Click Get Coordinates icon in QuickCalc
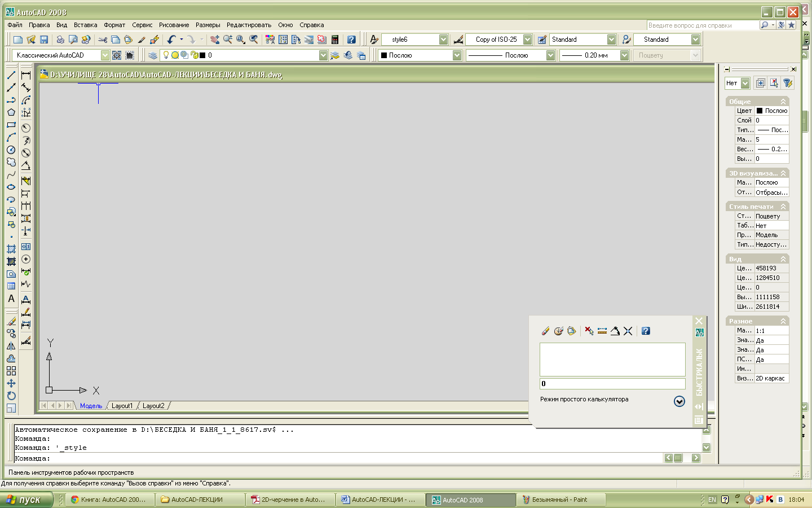The width and height of the screenshot is (812, 508). (x=589, y=331)
